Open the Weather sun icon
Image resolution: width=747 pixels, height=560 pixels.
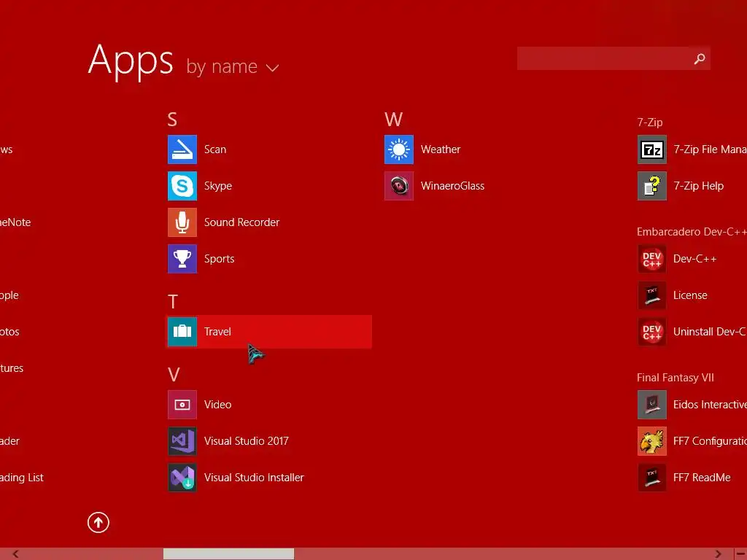tap(399, 149)
